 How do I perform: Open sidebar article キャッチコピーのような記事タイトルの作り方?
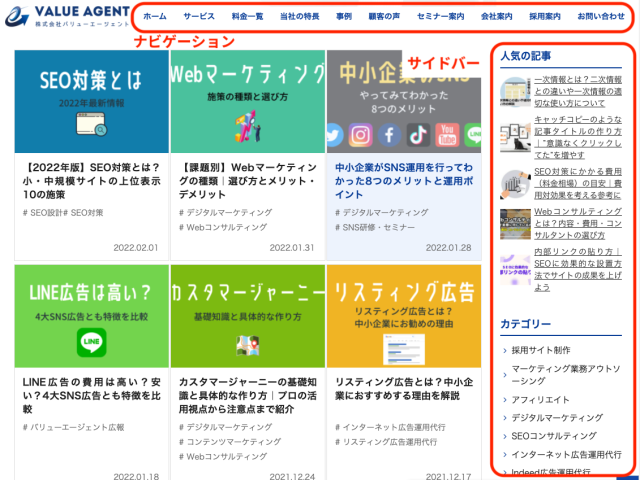coord(578,137)
